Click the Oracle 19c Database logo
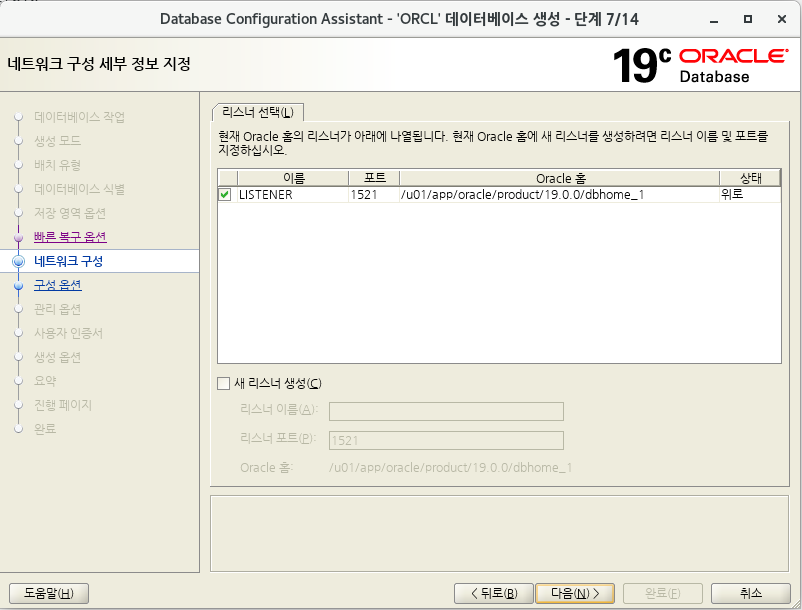 click(700, 65)
